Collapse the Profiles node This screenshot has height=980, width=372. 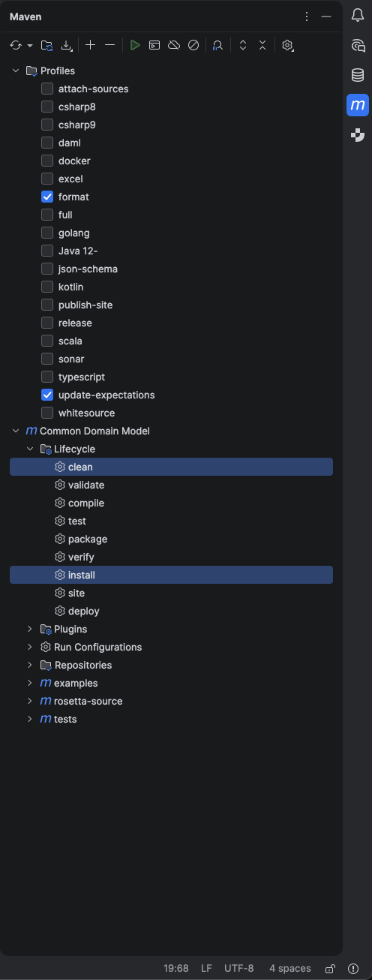pos(16,71)
